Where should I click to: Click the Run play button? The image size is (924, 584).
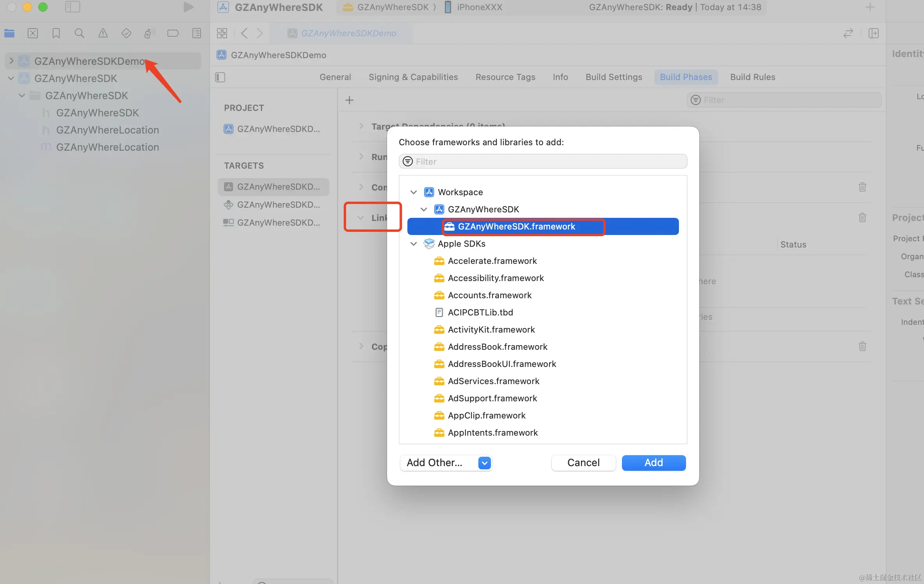click(188, 7)
